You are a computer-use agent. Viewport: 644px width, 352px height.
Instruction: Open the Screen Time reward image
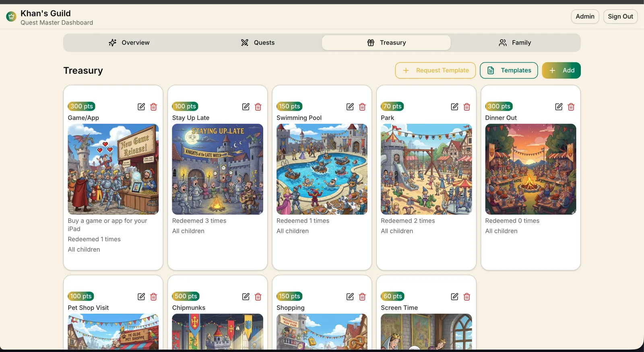[x=426, y=331]
